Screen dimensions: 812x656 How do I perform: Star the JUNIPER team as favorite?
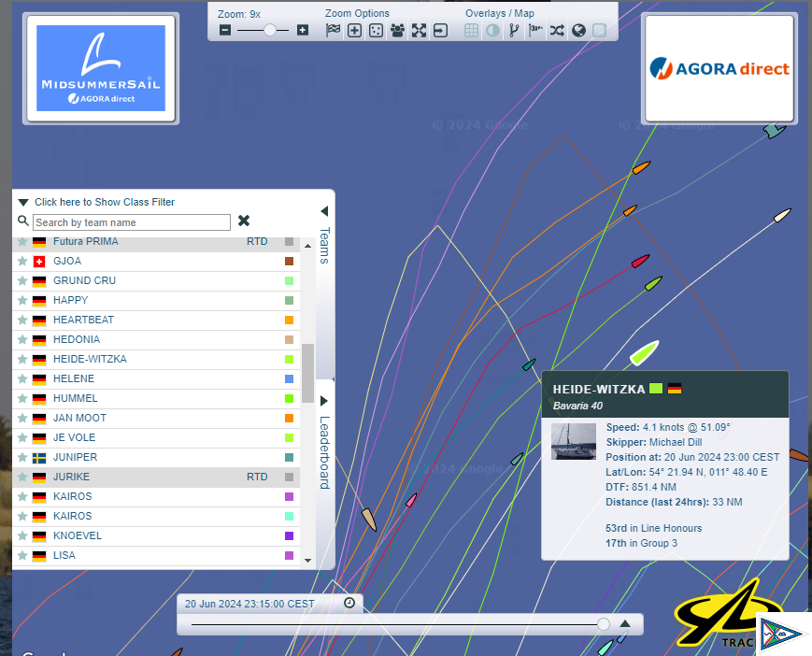[x=22, y=457]
